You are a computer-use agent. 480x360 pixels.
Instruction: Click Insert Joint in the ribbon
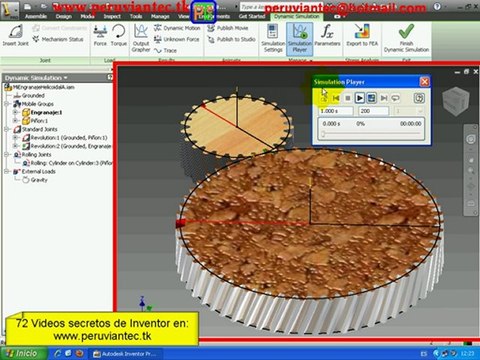coord(15,35)
